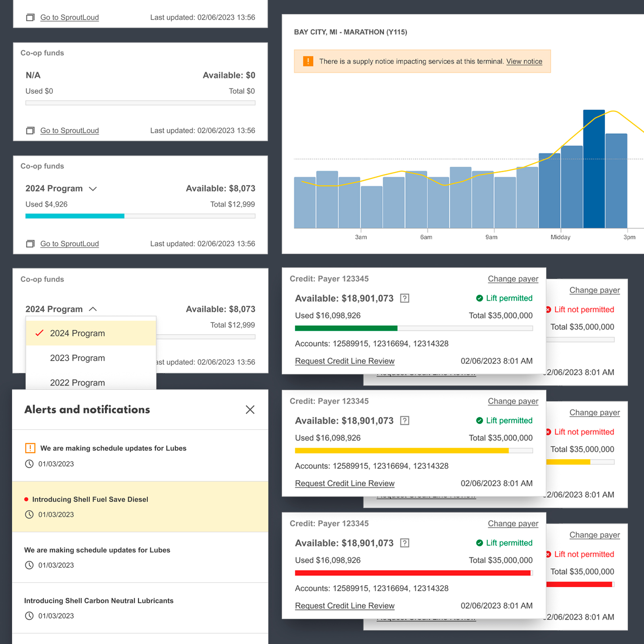The width and height of the screenshot is (644, 644).
Task: Open Introducing Shell Fuel Save Diesel notification
Action: tap(90, 500)
